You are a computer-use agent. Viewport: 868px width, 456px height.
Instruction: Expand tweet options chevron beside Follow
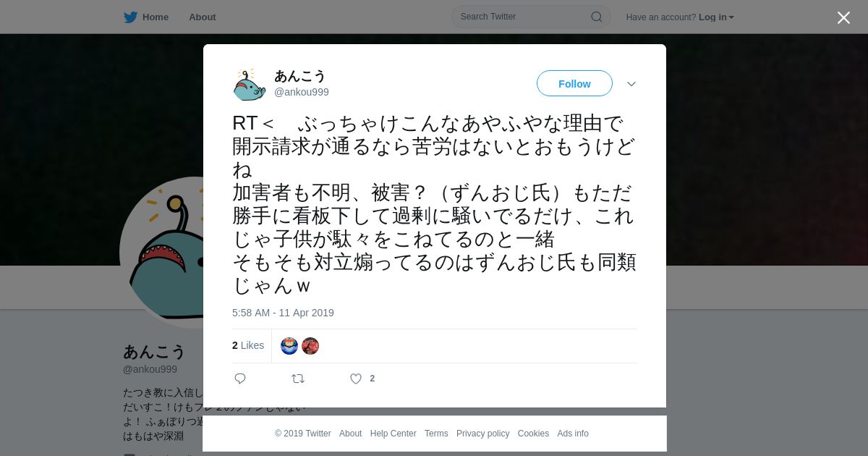[x=631, y=84]
